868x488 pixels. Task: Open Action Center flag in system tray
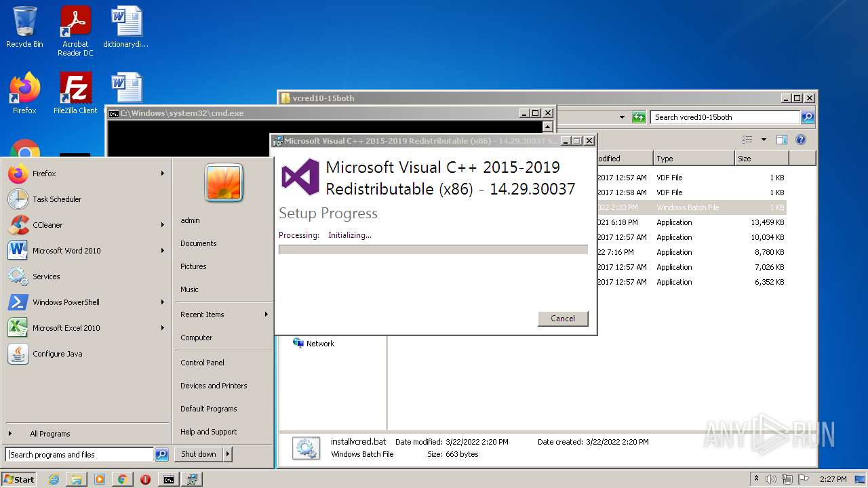pos(804,479)
